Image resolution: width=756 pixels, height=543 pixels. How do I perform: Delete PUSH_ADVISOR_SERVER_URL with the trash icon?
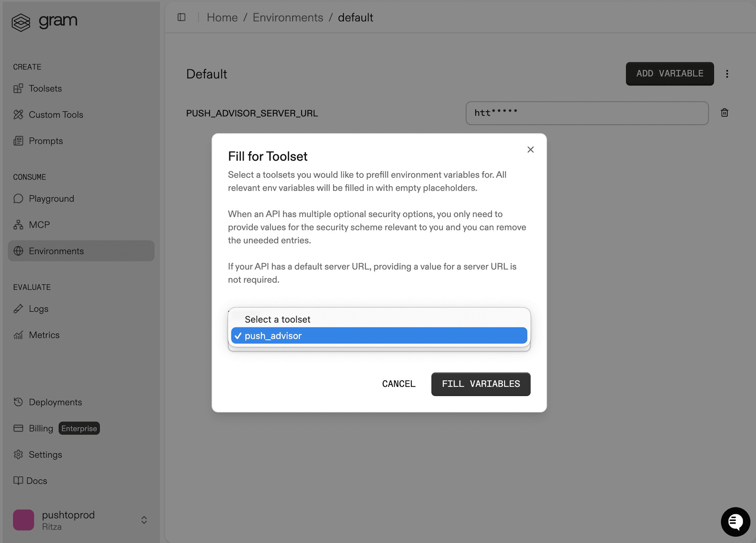click(x=724, y=113)
